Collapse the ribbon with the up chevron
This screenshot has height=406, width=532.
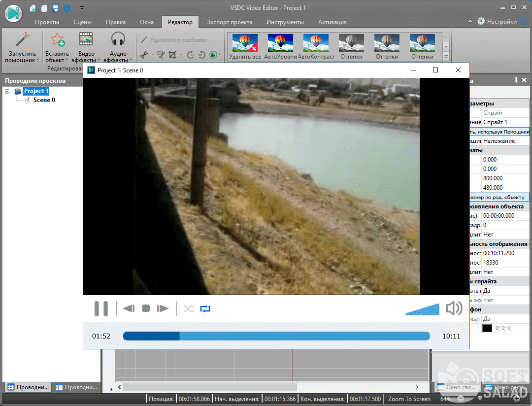pyautogui.click(x=470, y=21)
